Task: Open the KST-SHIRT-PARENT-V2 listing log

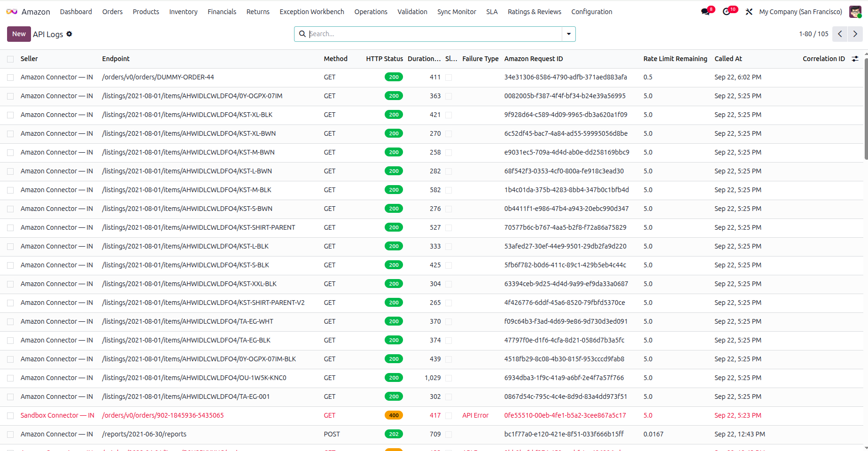Action: [203, 303]
